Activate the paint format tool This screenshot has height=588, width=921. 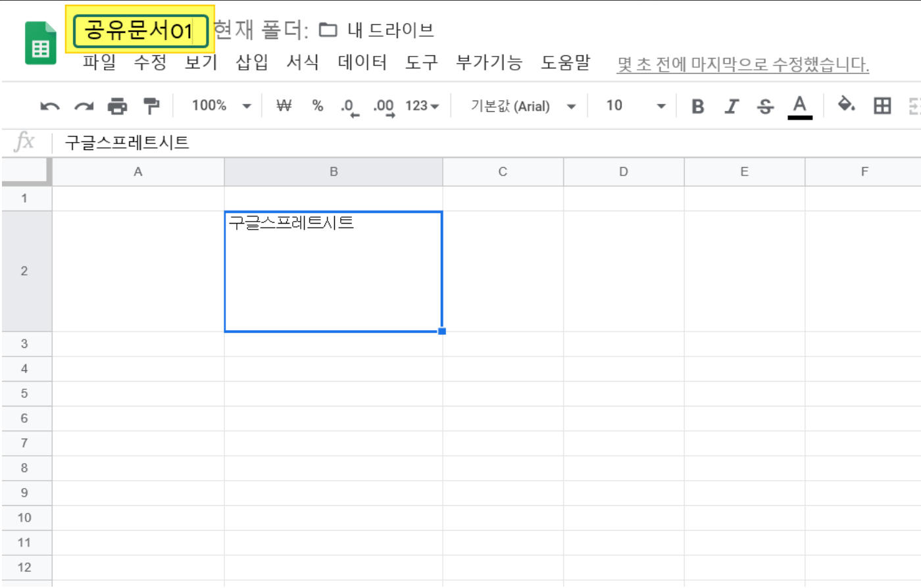tap(151, 106)
